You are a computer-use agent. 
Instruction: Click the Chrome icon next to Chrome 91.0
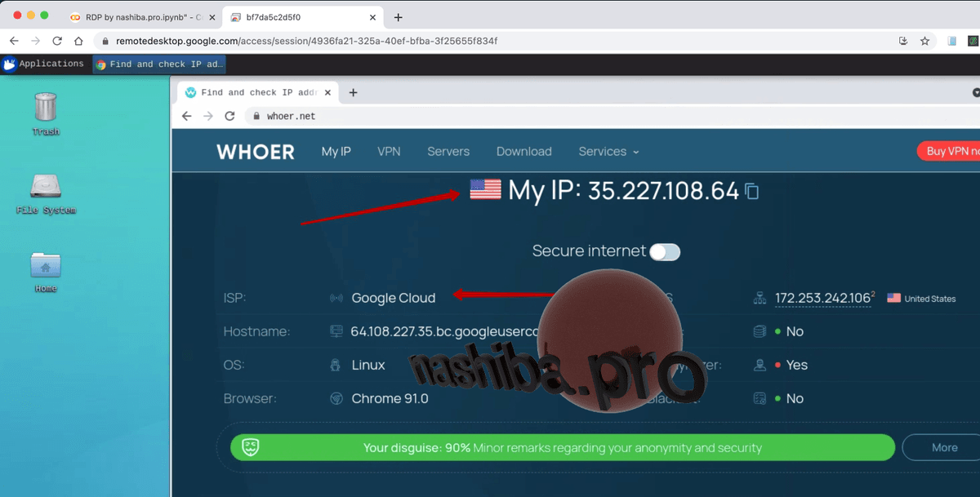click(x=336, y=399)
